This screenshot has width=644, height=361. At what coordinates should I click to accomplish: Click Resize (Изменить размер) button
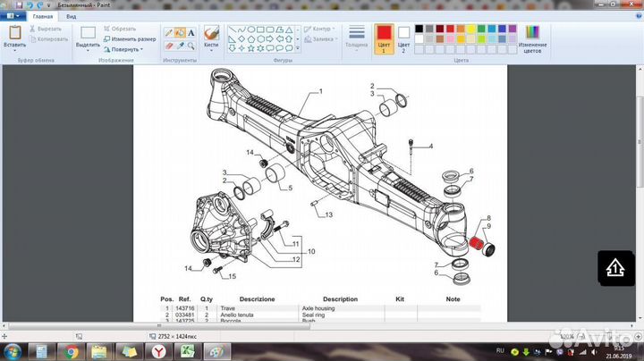(x=130, y=39)
